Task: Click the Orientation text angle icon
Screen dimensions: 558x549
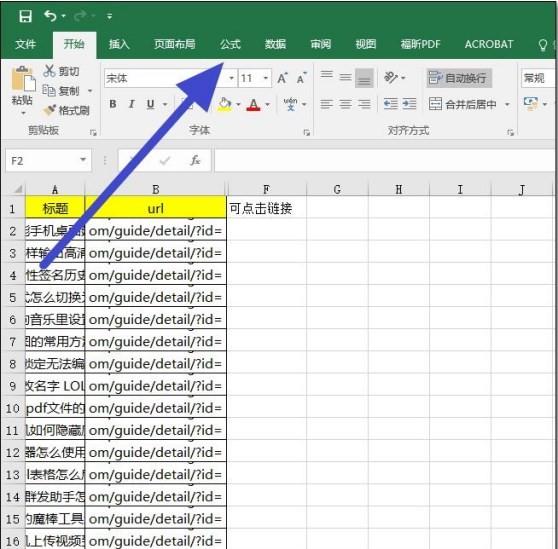Action: pyautogui.click(x=391, y=78)
